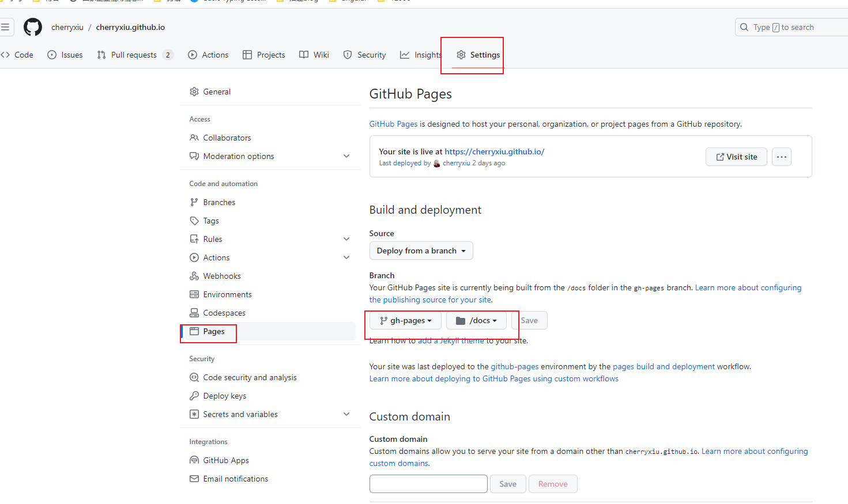This screenshot has width=848, height=504.
Task: Expand Secrets and variables section
Action: [346, 414]
